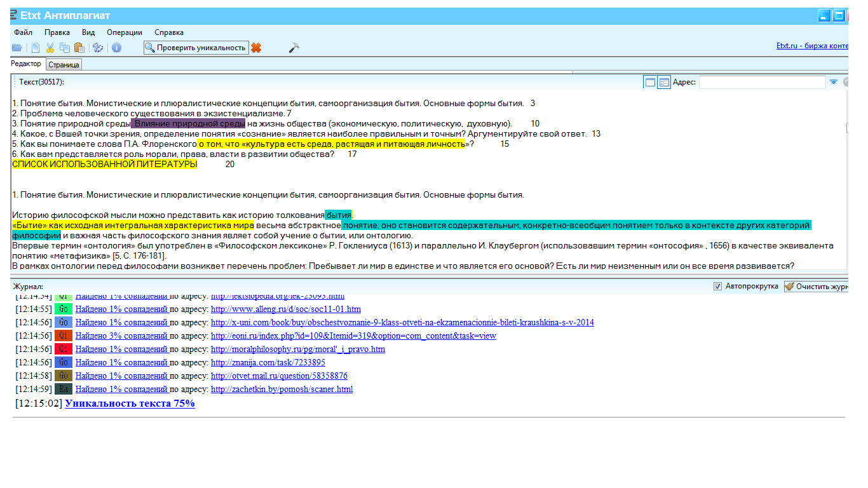
Task: Open the alleng.ru soc11-01 URL
Action: (x=286, y=309)
